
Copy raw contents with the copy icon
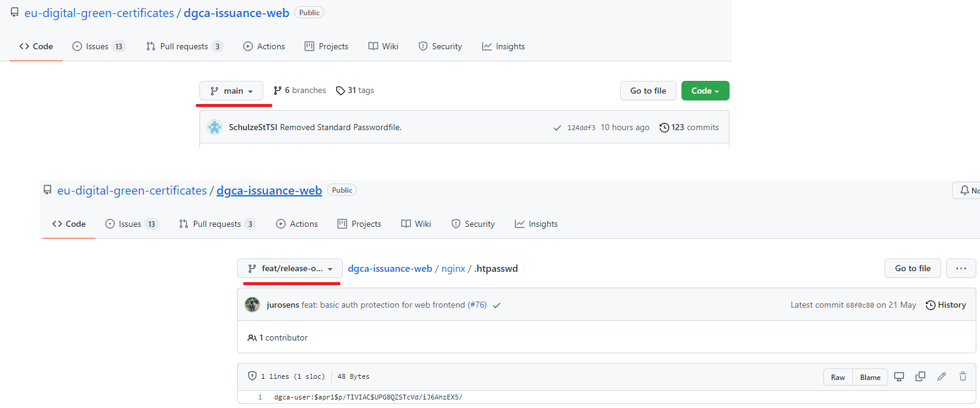pos(920,376)
